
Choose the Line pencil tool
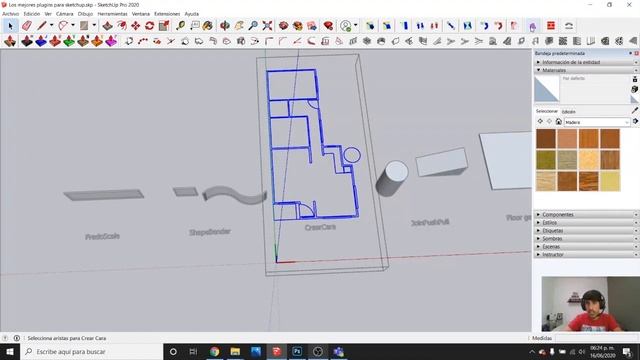click(x=42, y=26)
